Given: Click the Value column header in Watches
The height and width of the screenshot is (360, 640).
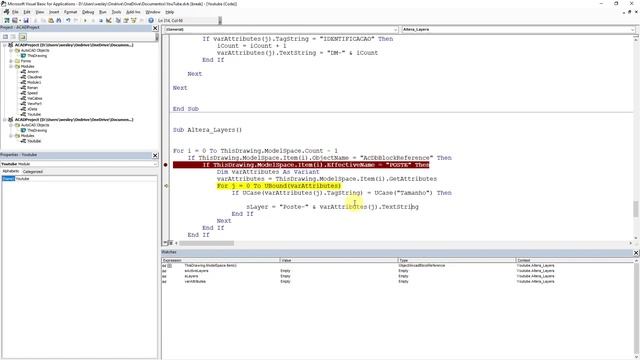Looking at the screenshot, I should point(338,260).
